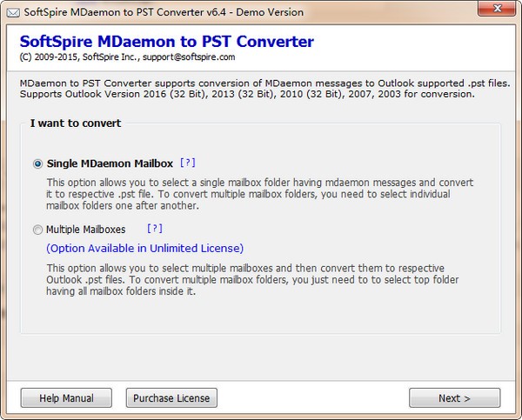Open help link next to Multiple Mailboxes

click(155, 229)
